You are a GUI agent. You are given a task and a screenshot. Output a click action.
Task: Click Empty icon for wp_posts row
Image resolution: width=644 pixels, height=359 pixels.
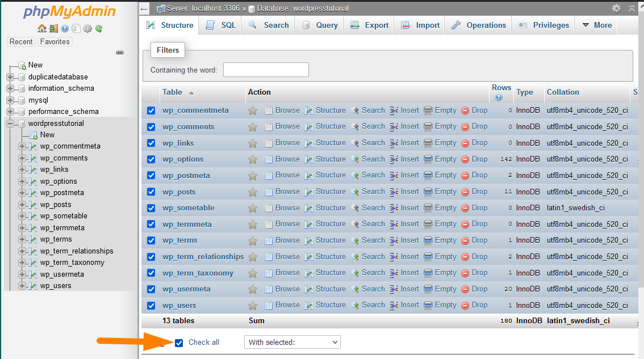click(x=428, y=192)
